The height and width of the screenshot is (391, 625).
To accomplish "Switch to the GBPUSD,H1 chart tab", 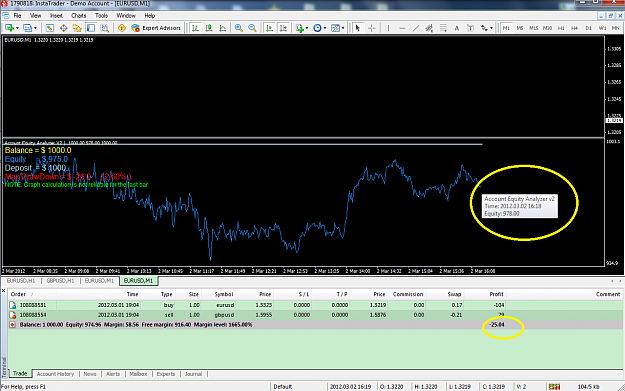I will pyautogui.click(x=61, y=281).
